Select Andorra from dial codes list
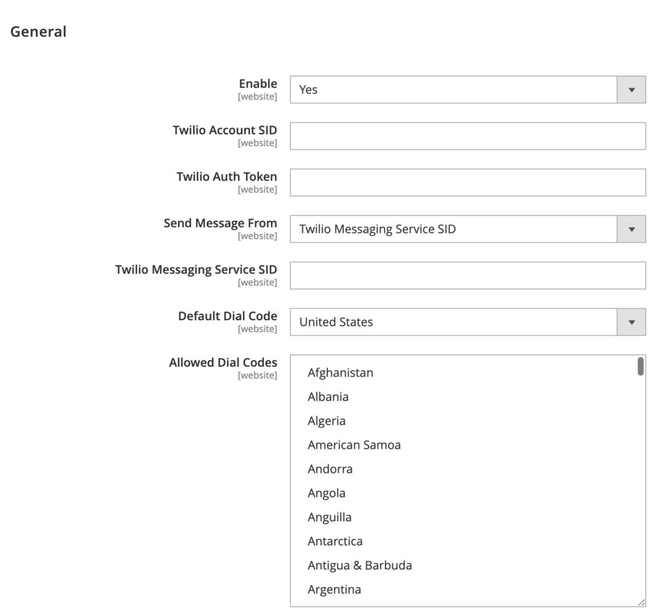 330,469
